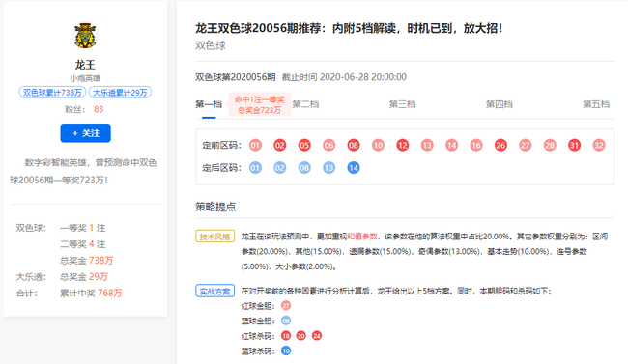Click 红球杀码 ball 20
The height and width of the screenshot is (364, 628).
click(301, 336)
